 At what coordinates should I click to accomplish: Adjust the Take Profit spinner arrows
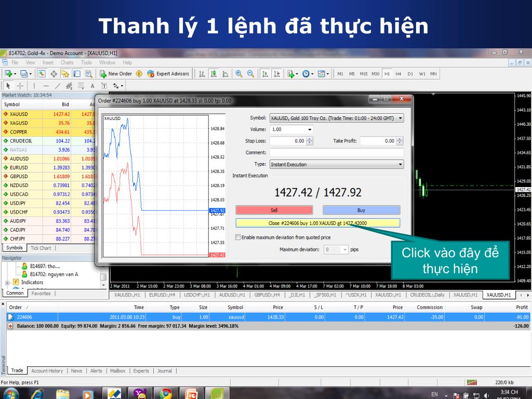400,141
